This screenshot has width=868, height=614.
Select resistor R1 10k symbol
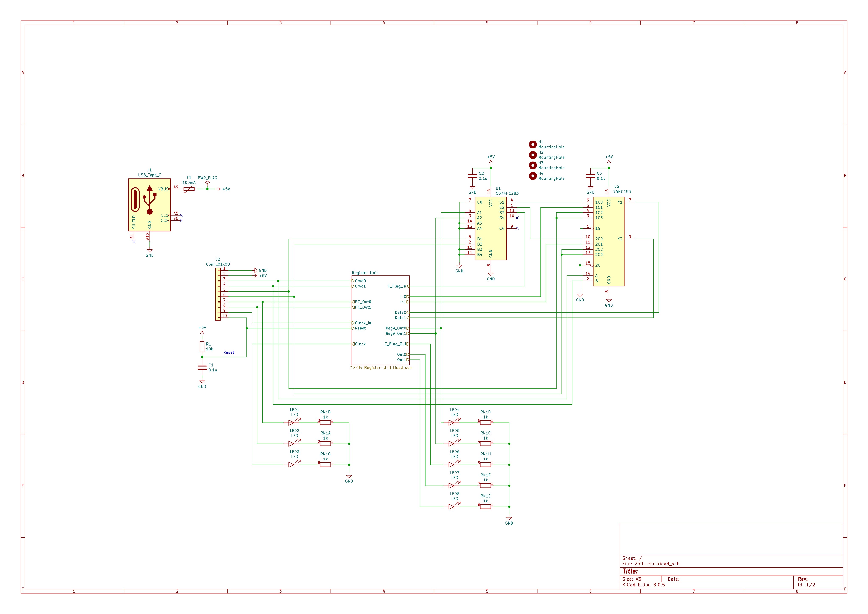(202, 346)
